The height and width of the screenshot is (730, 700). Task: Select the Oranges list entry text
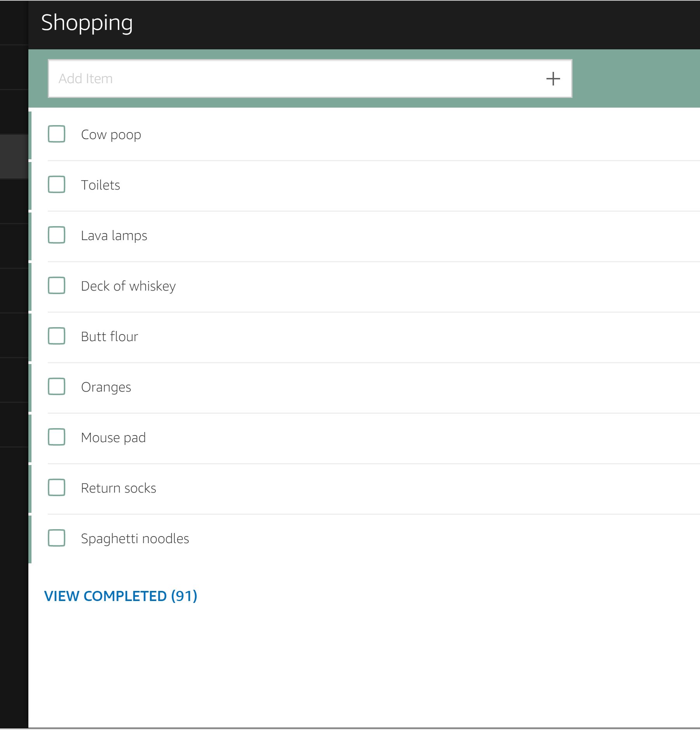click(x=106, y=387)
